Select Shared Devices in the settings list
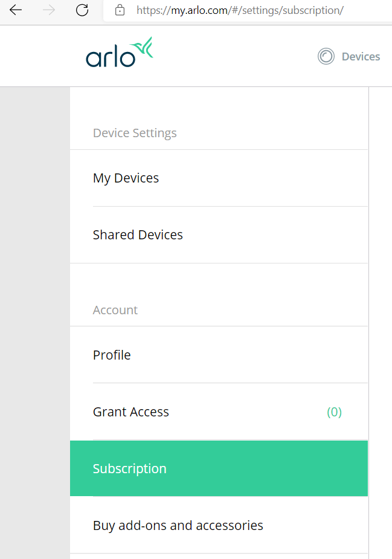392x559 pixels. (138, 235)
